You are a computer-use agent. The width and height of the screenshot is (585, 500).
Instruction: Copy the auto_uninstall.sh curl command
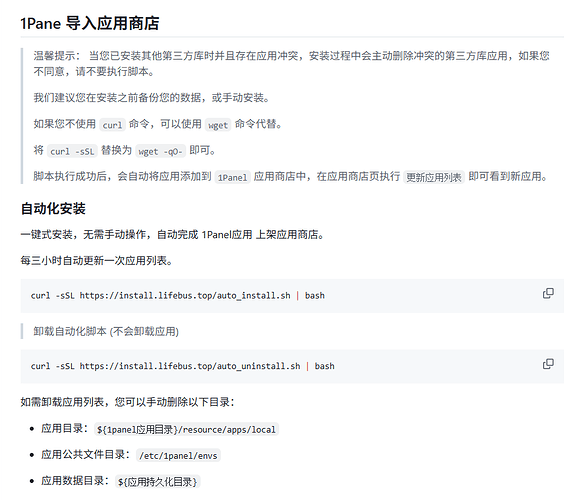tap(548, 364)
